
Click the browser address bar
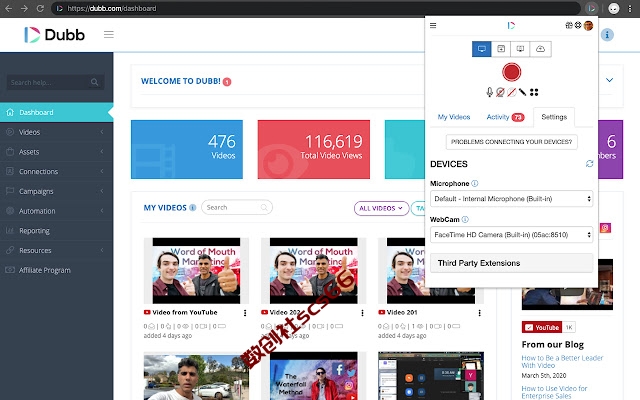(x=316, y=8)
